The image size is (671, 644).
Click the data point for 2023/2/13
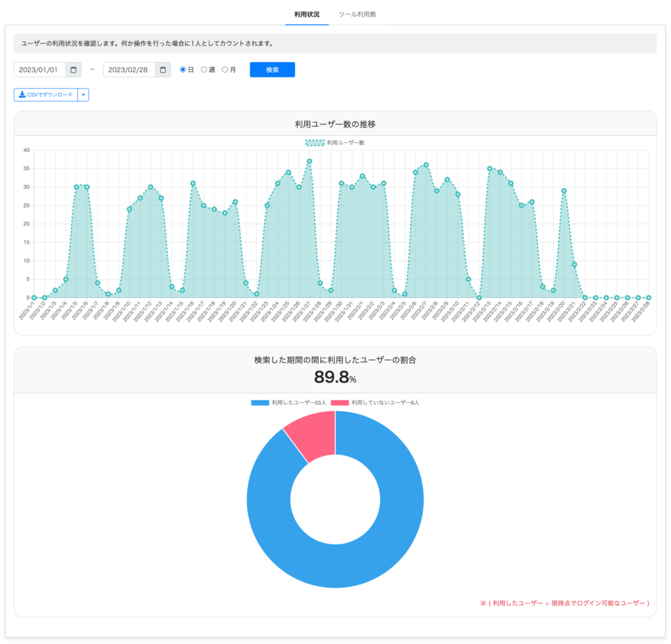pyautogui.click(x=489, y=168)
